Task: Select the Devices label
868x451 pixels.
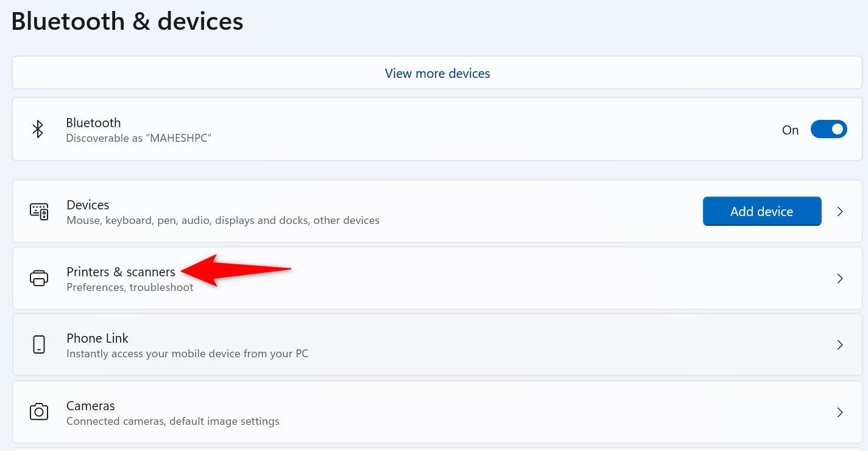Action: [88, 205]
